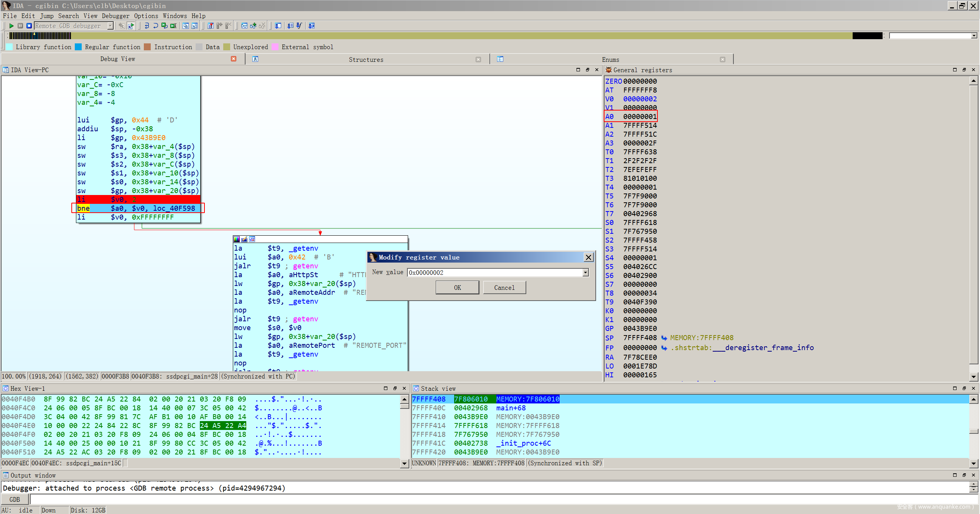The image size is (980, 514).
Task: Click the Step into toolbar icon
Action: (147, 26)
